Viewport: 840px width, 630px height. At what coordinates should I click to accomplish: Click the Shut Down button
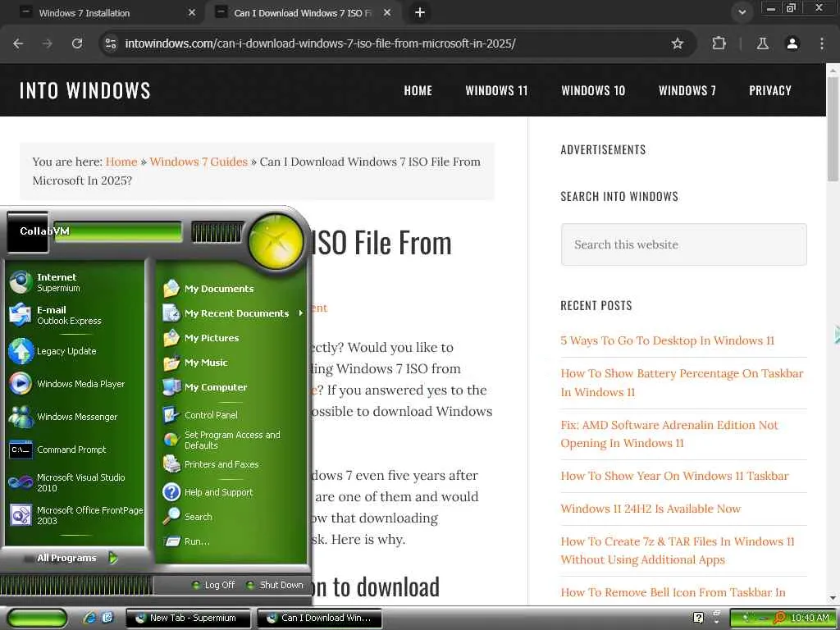coord(274,585)
